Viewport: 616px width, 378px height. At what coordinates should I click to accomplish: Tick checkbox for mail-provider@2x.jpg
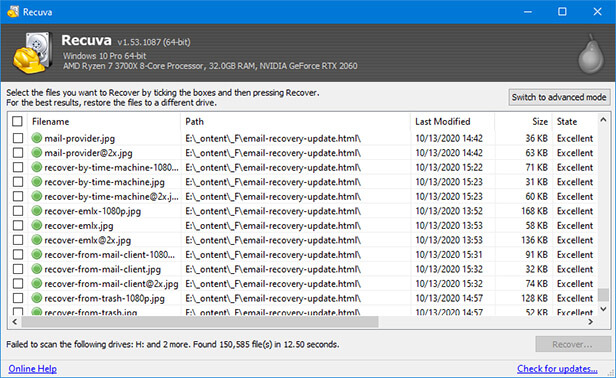18,152
